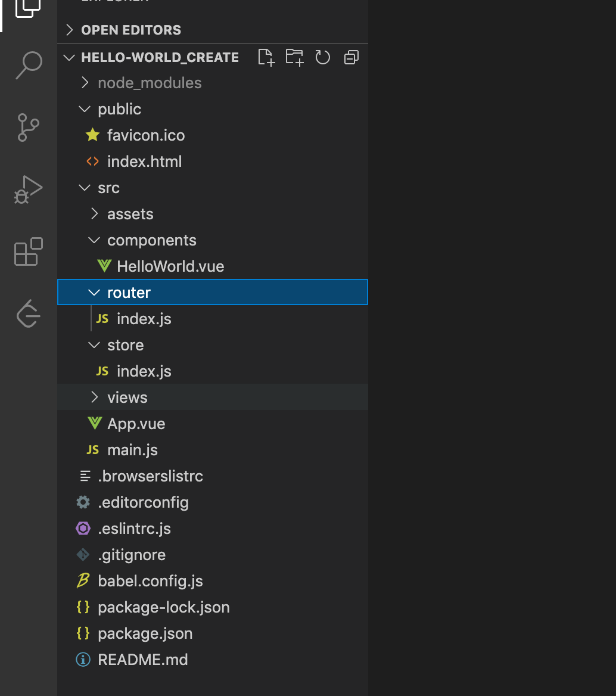Open the Search view in activity bar
Image resolution: width=616 pixels, height=696 pixels.
(29, 64)
